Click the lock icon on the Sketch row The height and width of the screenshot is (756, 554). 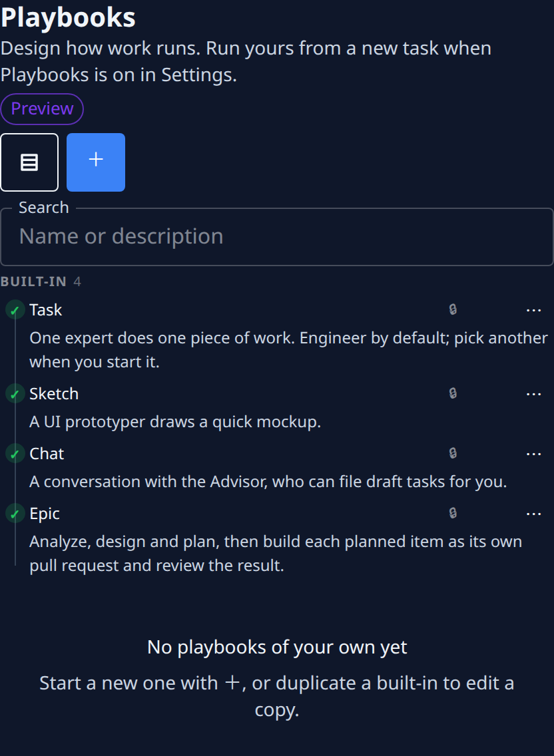click(x=453, y=393)
